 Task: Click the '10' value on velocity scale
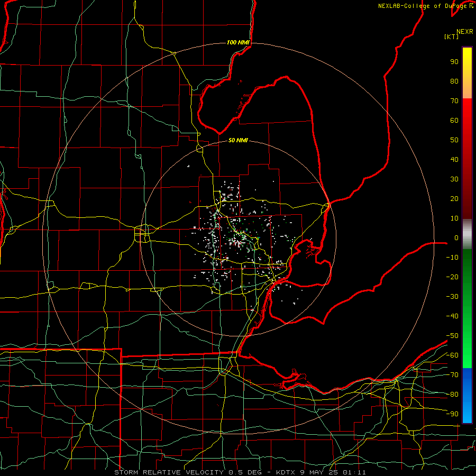point(454,218)
